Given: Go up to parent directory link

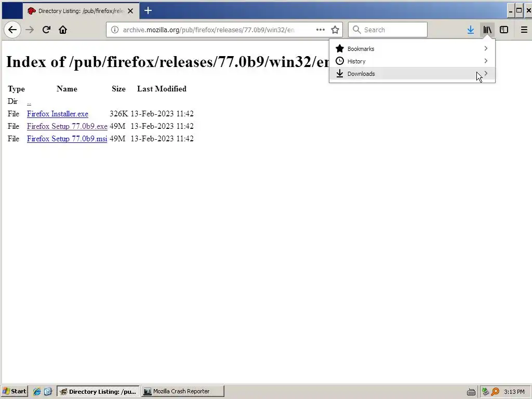Looking at the screenshot, I should 29,101.
